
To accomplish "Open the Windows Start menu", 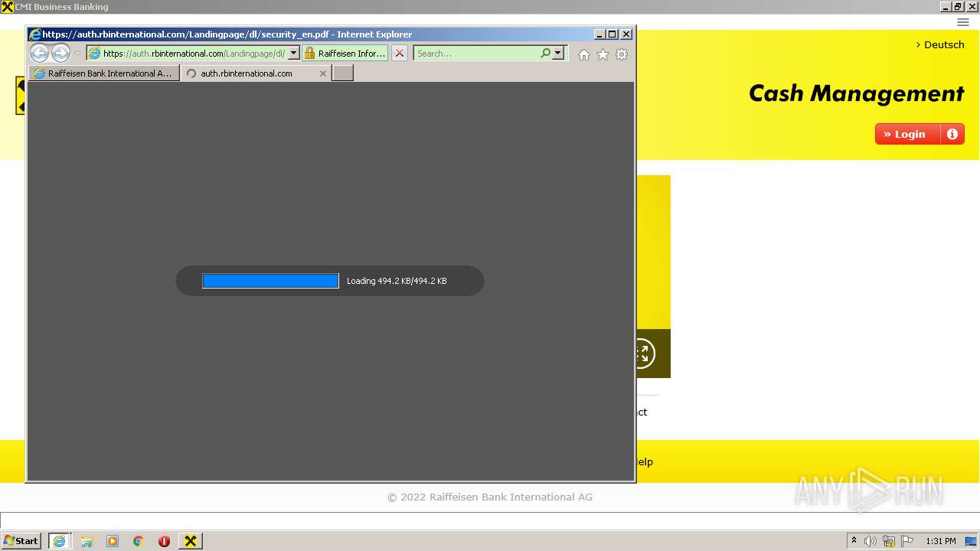I will [21, 541].
